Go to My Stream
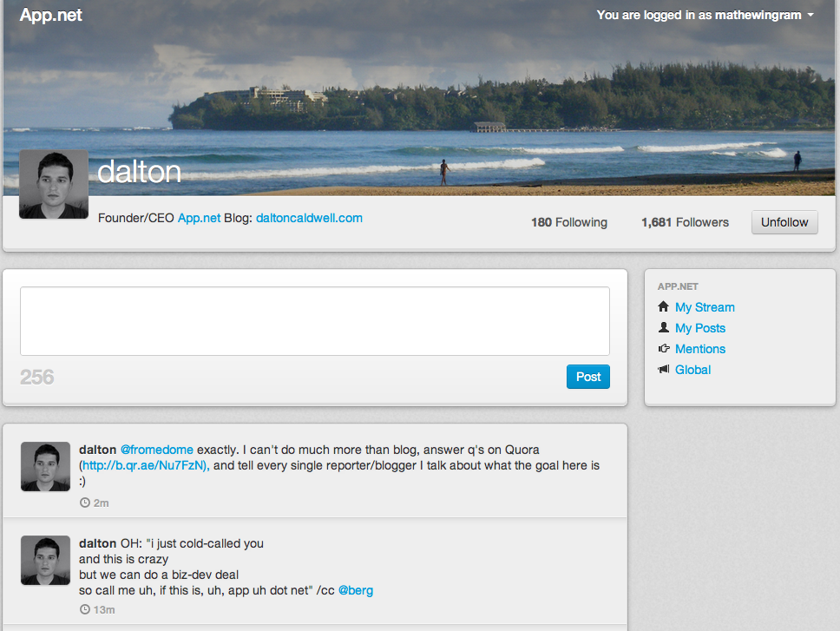 click(705, 307)
